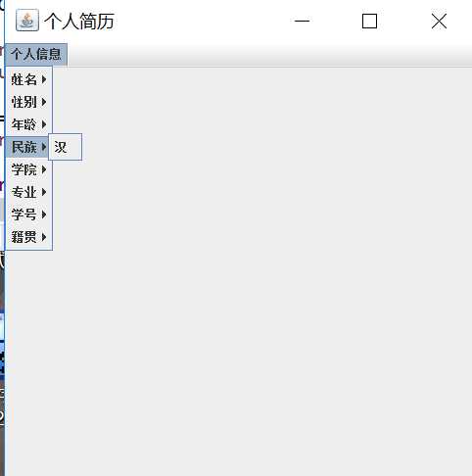This screenshot has width=472, height=476.
Task: Open the 学院 submenu
Action: pyautogui.click(x=28, y=169)
